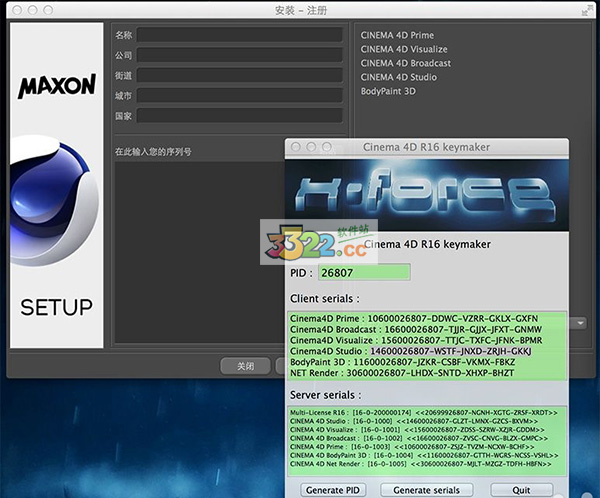Click the keymaker window minimize button
The image size is (600, 498).
[x=311, y=147]
